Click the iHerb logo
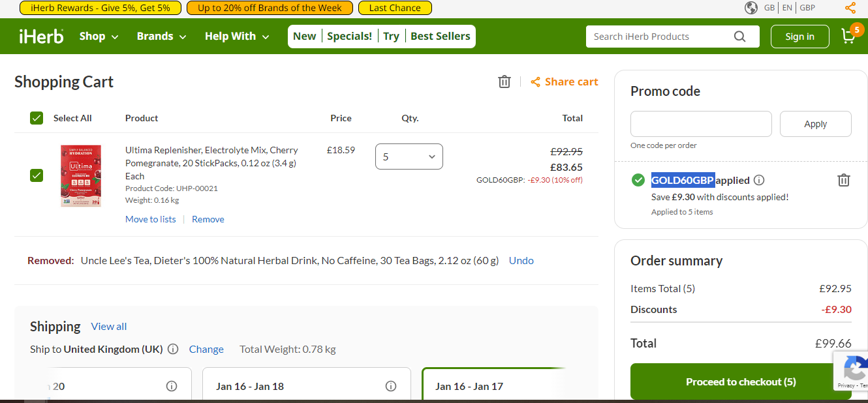The width and height of the screenshot is (868, 403). 41,36
